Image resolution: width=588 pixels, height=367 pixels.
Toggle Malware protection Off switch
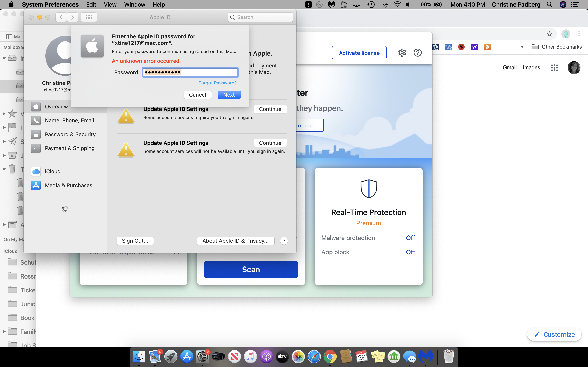(x=410, y=238)
